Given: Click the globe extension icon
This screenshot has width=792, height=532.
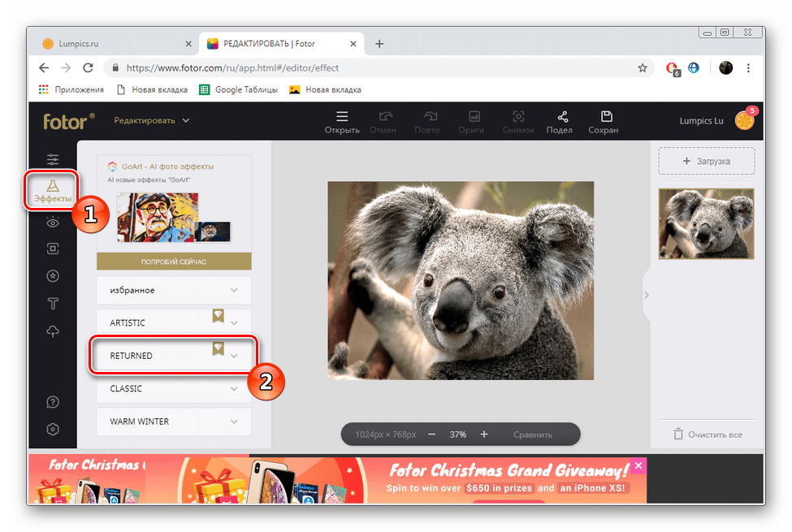Looking at the screenshot, I should (694, 67).
